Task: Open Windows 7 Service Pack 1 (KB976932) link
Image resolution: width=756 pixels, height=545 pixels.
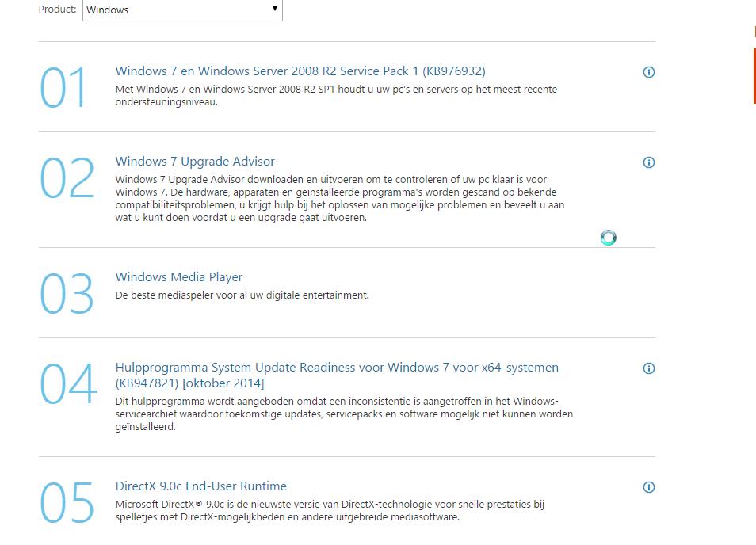Action: (300, 71)
